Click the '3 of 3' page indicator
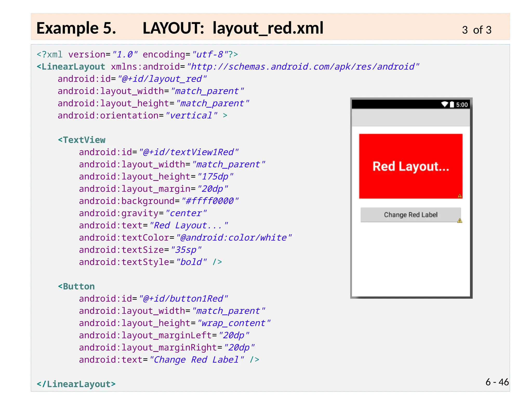The height and width of the screenshot is (399, 532). point(477,30)
